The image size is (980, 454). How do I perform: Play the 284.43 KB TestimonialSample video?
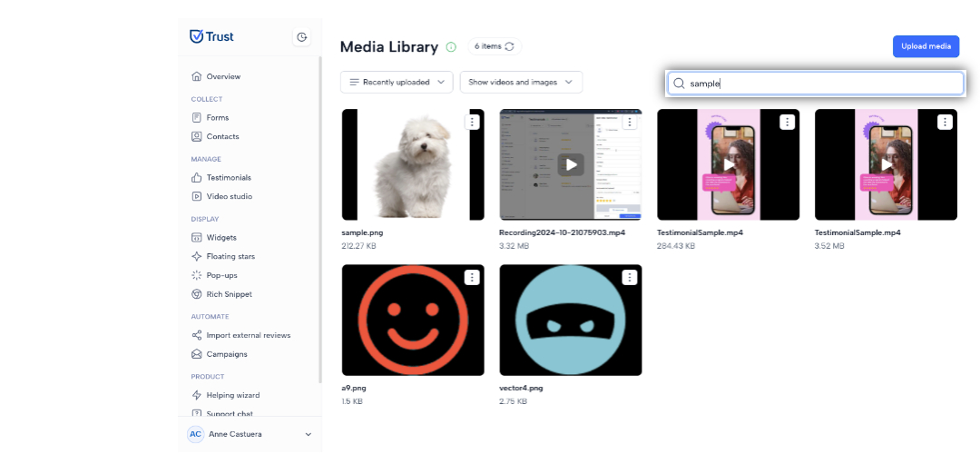(729, 164)
